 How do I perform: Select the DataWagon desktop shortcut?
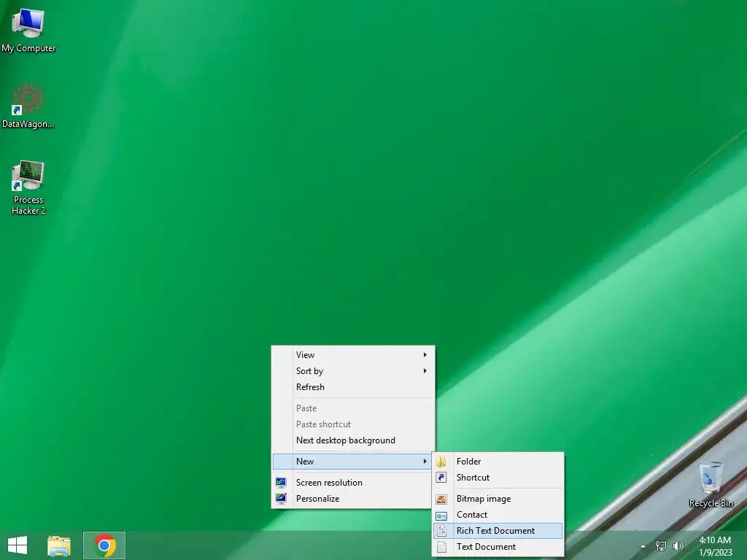pos(28,106)
